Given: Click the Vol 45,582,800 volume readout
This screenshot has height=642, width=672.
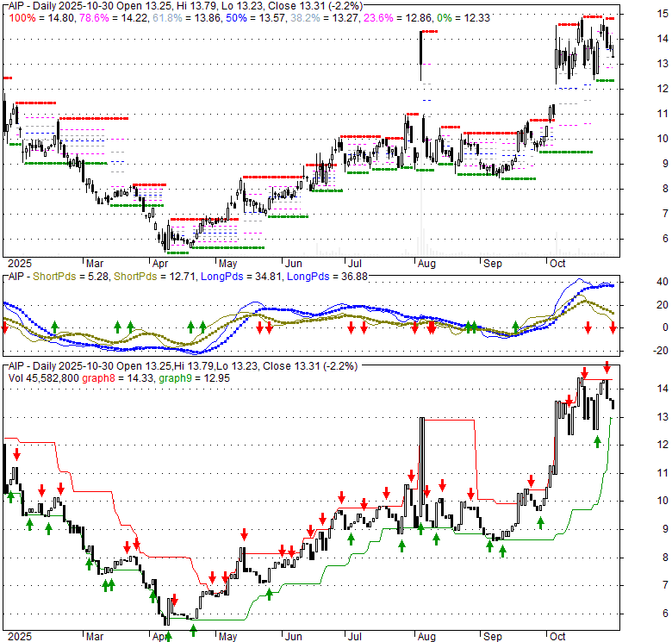Looking at the screenshot, I should point(44,378).
